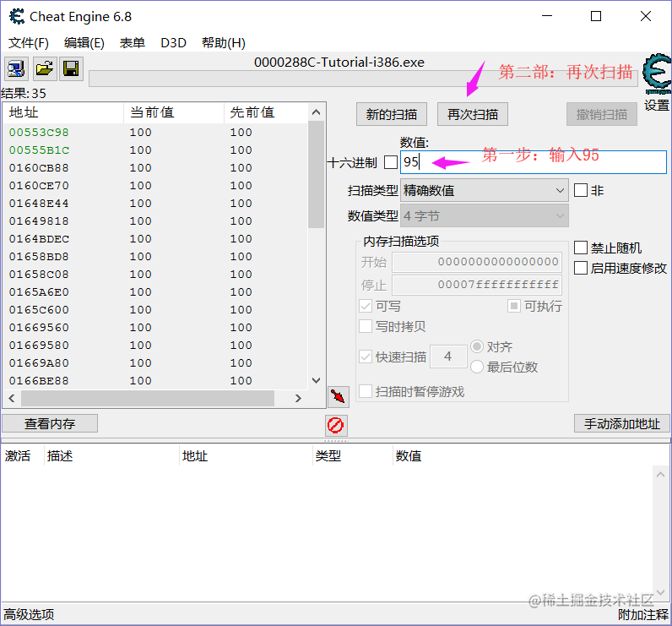
Task: Click the 描述 column header
Action: tap(111, 456)
